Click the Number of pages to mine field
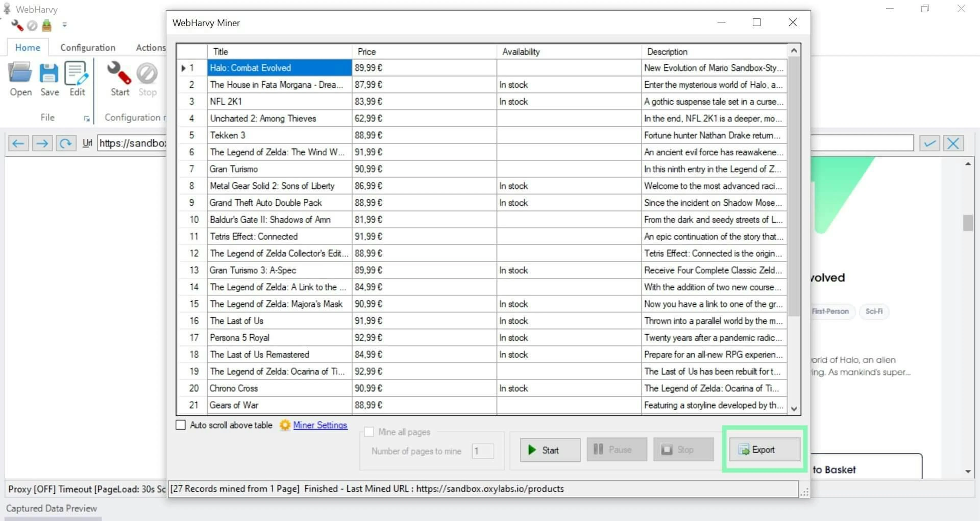980x521 pixels. click(x=482, y=451)
